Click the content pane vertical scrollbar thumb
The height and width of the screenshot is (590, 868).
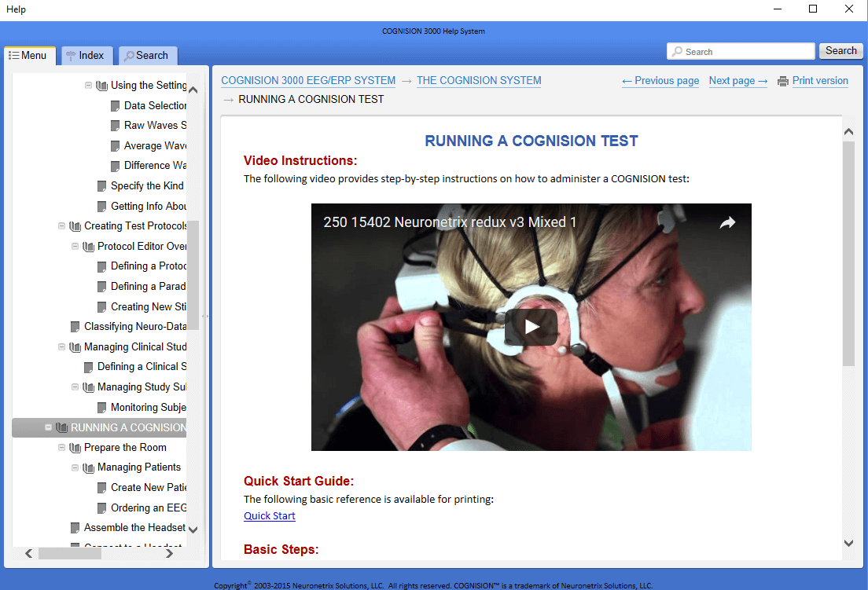coord(848,253)
